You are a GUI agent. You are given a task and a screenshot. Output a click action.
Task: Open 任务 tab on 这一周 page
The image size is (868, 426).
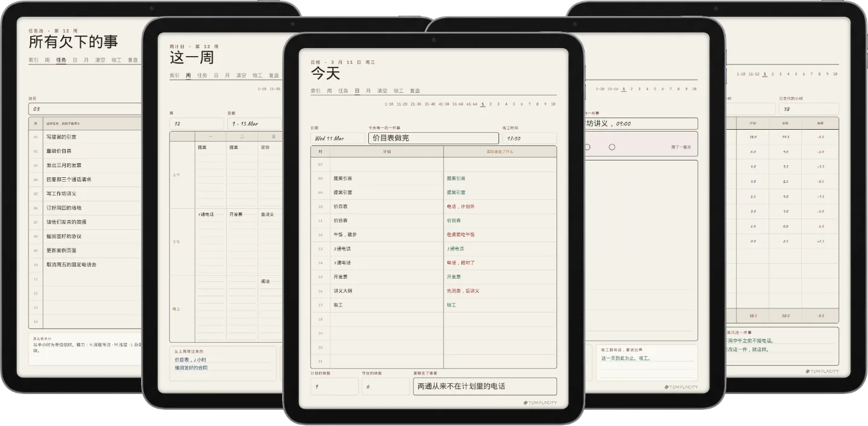click(202, 75)
